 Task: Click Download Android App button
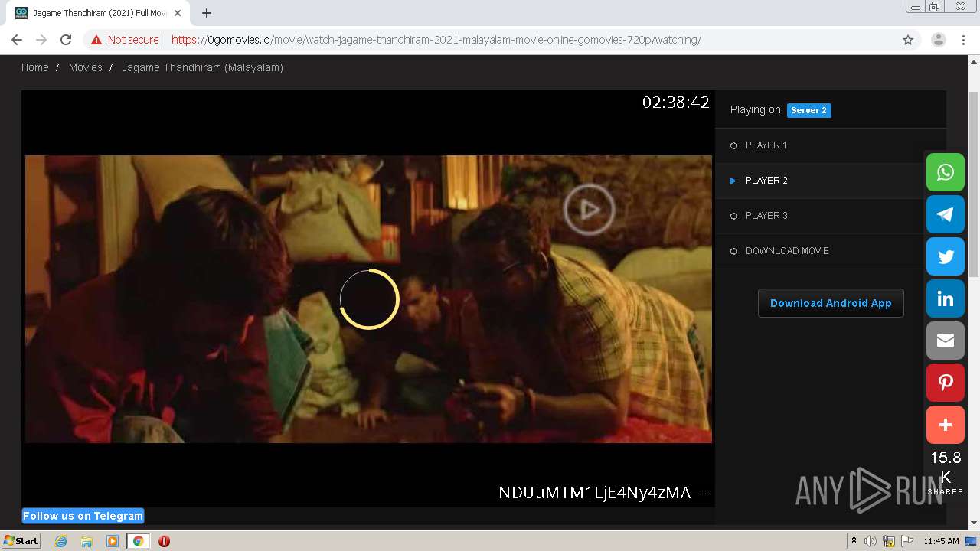point(831,303)
